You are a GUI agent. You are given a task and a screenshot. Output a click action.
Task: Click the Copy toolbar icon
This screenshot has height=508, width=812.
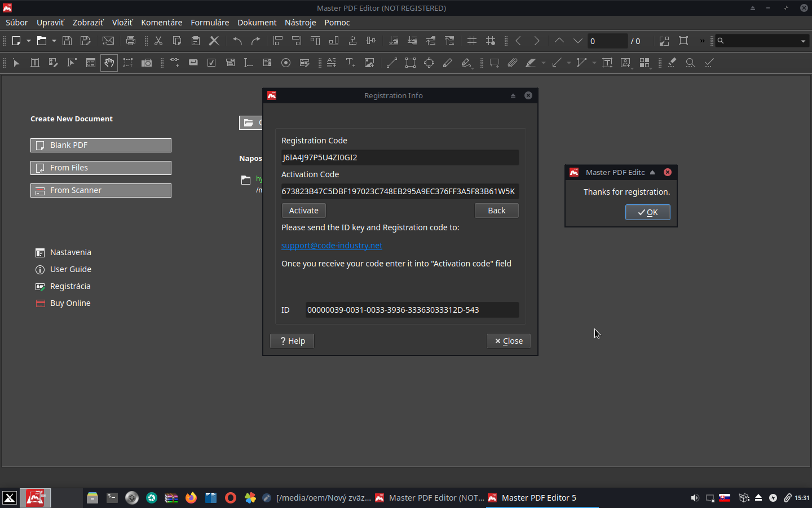pos(177,41)
